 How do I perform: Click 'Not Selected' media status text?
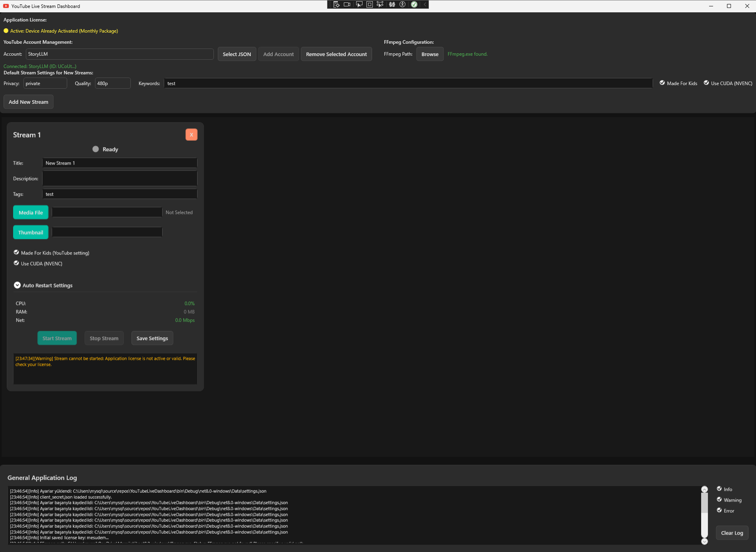(x=179, y=212)
